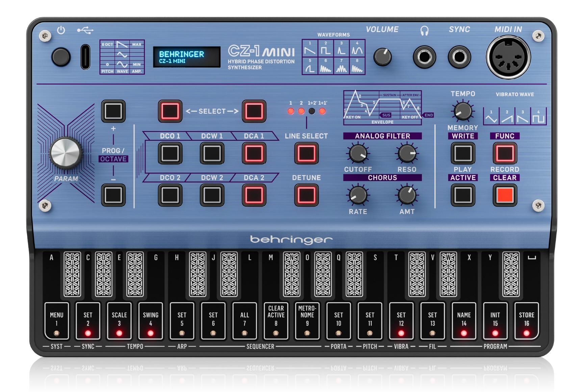
Task: Toggle the FUNC button
Action: pos(505,153)
